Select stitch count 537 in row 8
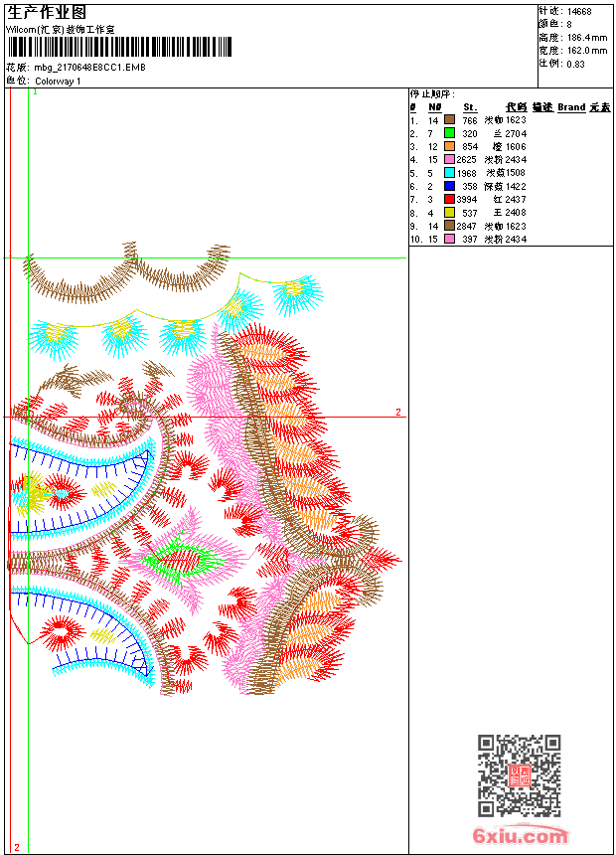Image resolution: width=616 pixels, height=855 pixels. [x=470, y=213]
